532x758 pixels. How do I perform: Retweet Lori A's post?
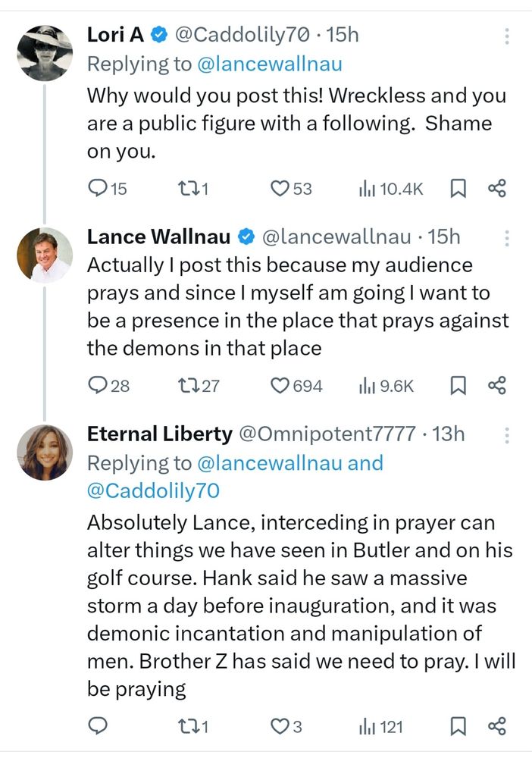coord(184,189)
